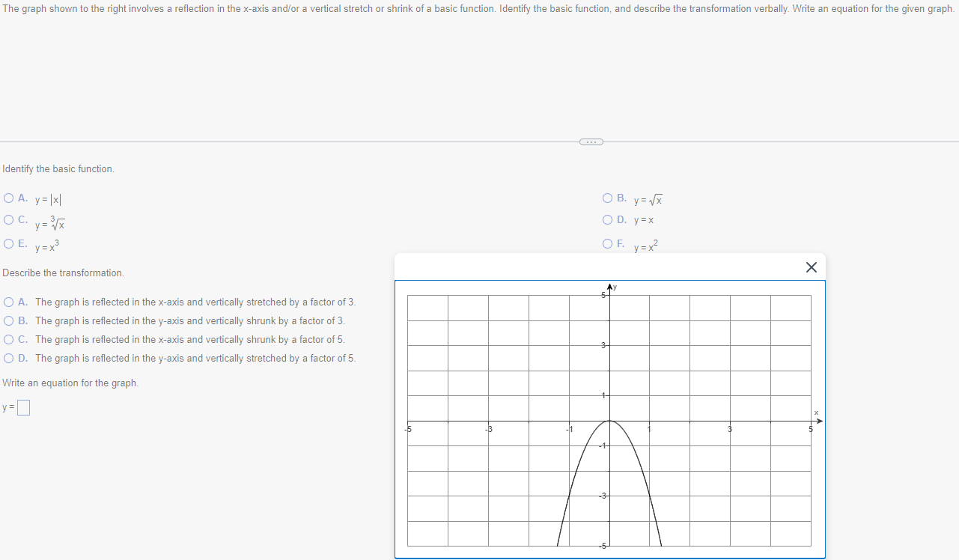Viewport: 959px width, 560px height.
Task: Close the graph popup window
Action: pyautogui.click(x=811, y=267)
